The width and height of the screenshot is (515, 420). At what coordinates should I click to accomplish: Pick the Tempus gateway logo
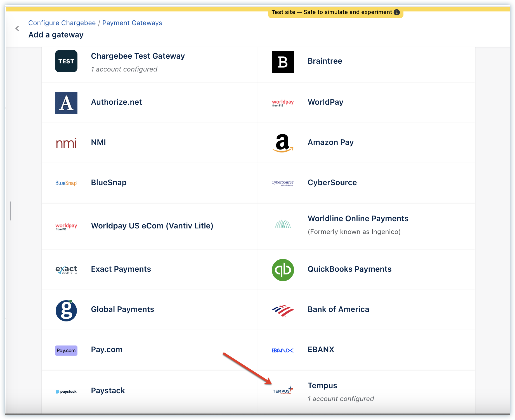[283, 390]
